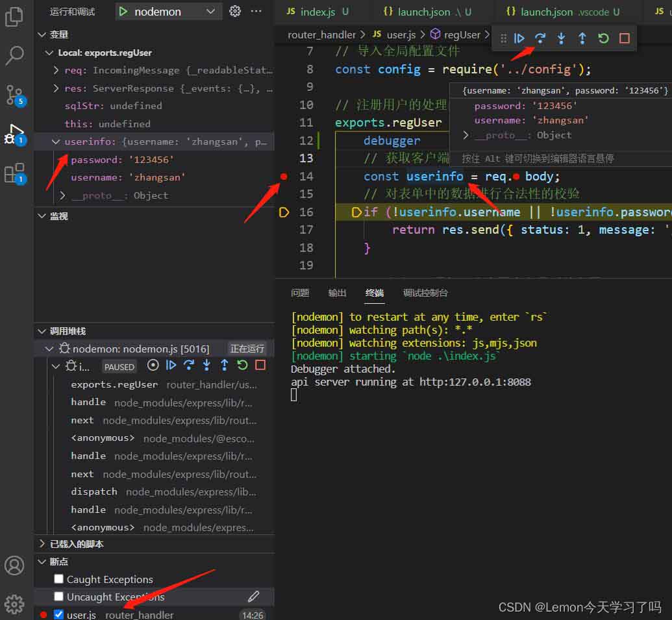This screenshot has width=672, height=620.
Task: Toggle the Uncaught Exceptions checkbox
Action: tap(58, 597)
